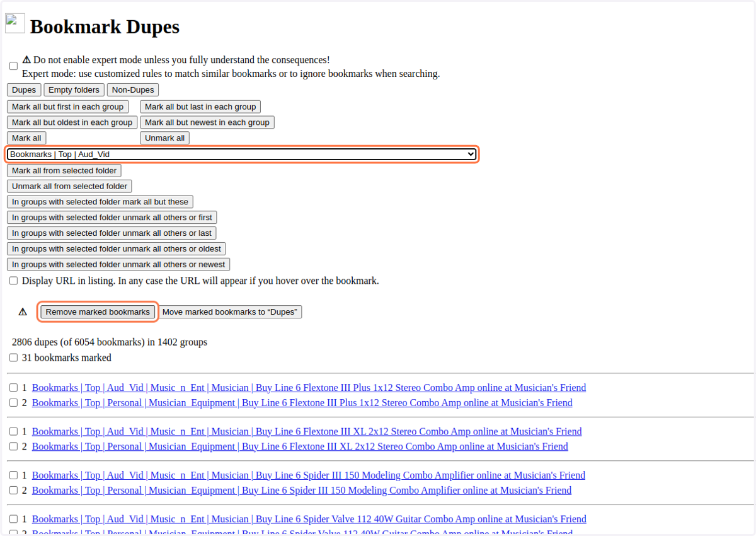Screen dimensions: 756x536
Task: Click 'mark all but these' folder button
Action: pos(100,202)
